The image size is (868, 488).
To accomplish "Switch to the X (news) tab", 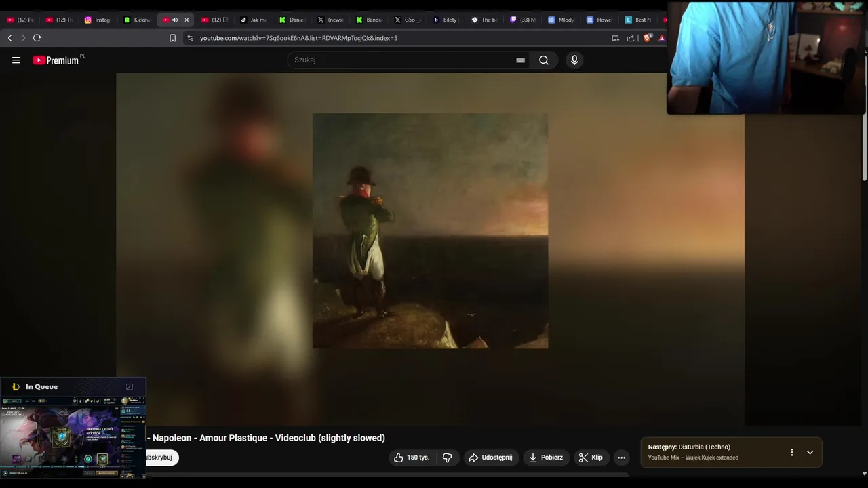I will click(x=331, y=20).
